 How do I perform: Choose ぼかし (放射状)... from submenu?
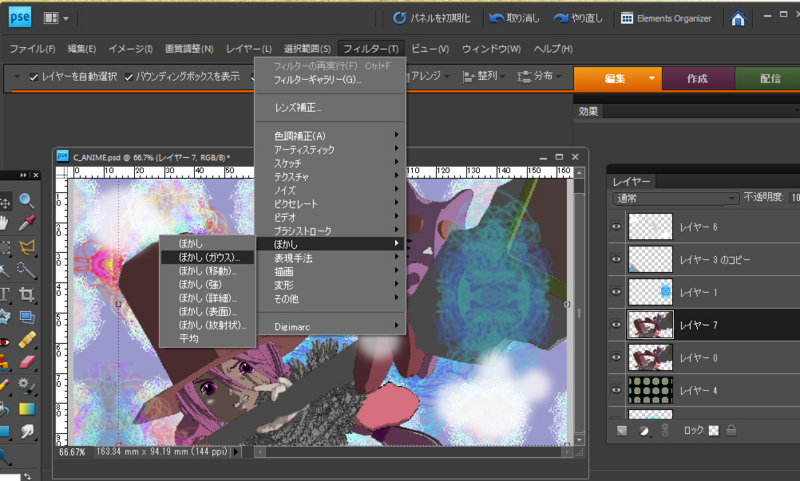(207, 325)
